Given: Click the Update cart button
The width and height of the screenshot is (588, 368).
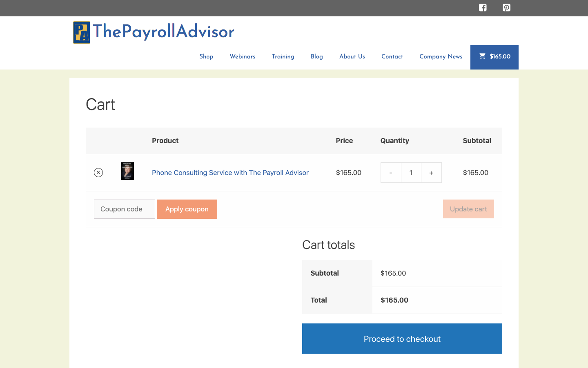Looking at the screenshot, I should pos(468,209).
